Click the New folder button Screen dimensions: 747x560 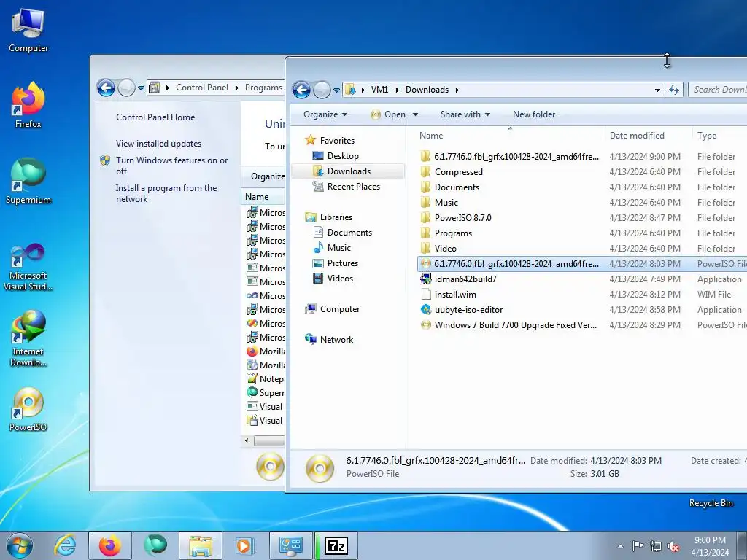coord(534,114)
